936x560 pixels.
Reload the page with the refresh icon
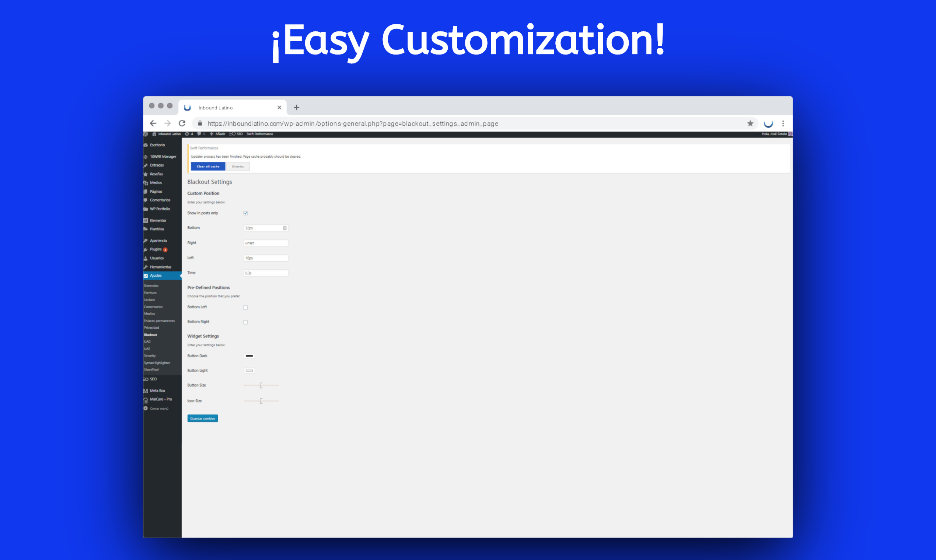click(x=182, y=123)
